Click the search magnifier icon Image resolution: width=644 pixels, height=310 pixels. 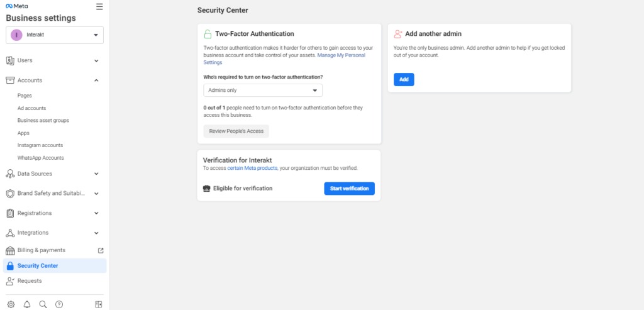[x=43, y=304]
